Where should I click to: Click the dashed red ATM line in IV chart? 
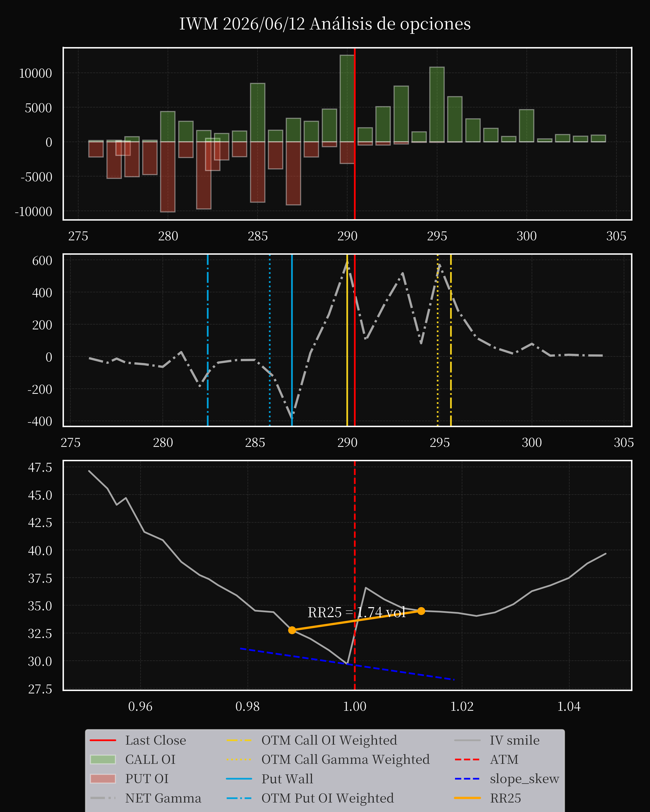point(355,575)
